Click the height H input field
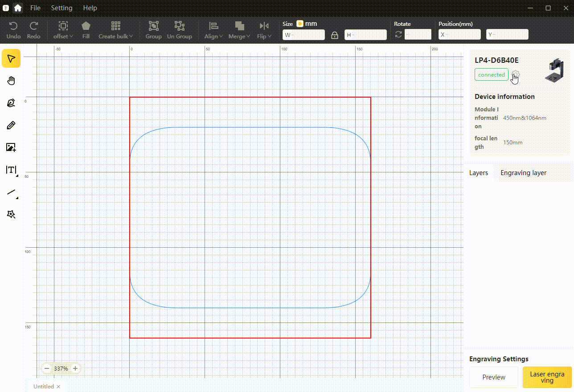 (x=365, y=35)
